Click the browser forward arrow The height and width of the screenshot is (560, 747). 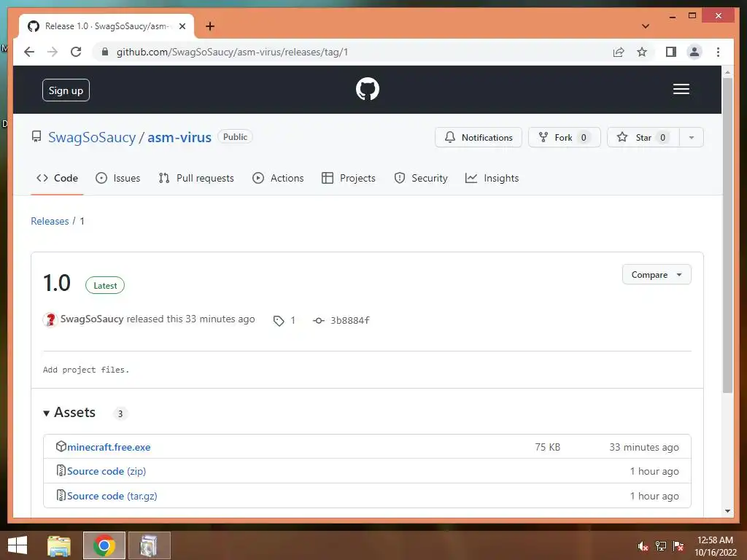(53, 52)
